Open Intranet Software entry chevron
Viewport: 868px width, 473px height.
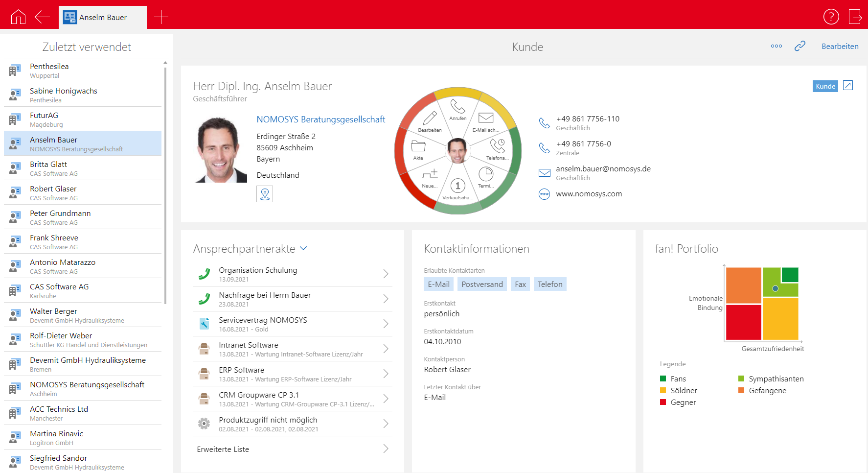click(x=386, y=349)
